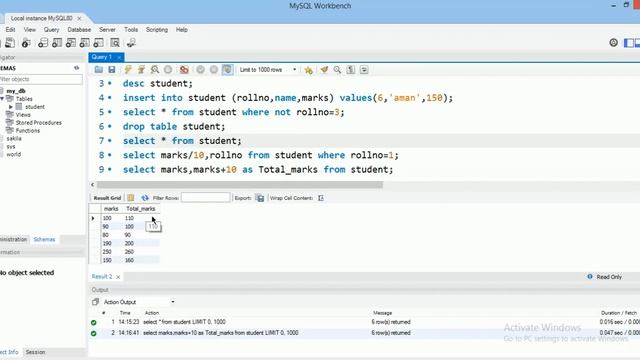
Task: Click the Filter Rows input field
Action: tap(206, 198)
